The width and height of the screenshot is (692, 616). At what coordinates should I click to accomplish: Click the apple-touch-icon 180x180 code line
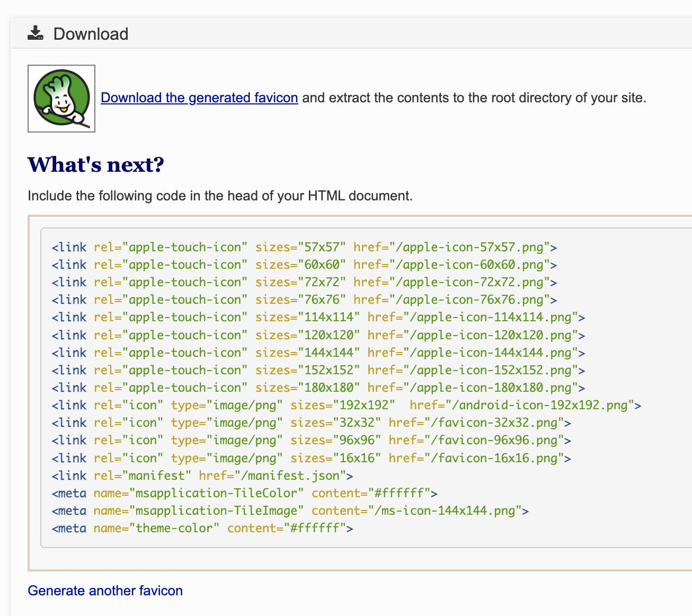318,388
